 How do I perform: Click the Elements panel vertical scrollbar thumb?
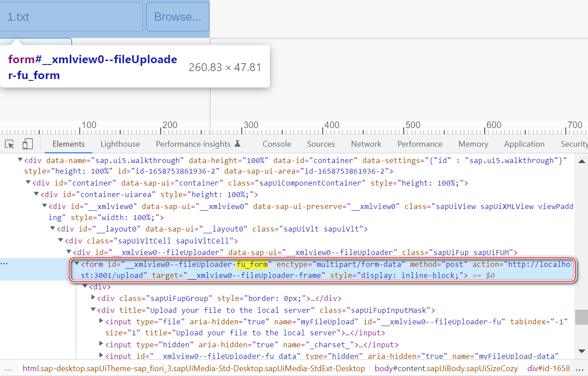click(x=582, y=317)
